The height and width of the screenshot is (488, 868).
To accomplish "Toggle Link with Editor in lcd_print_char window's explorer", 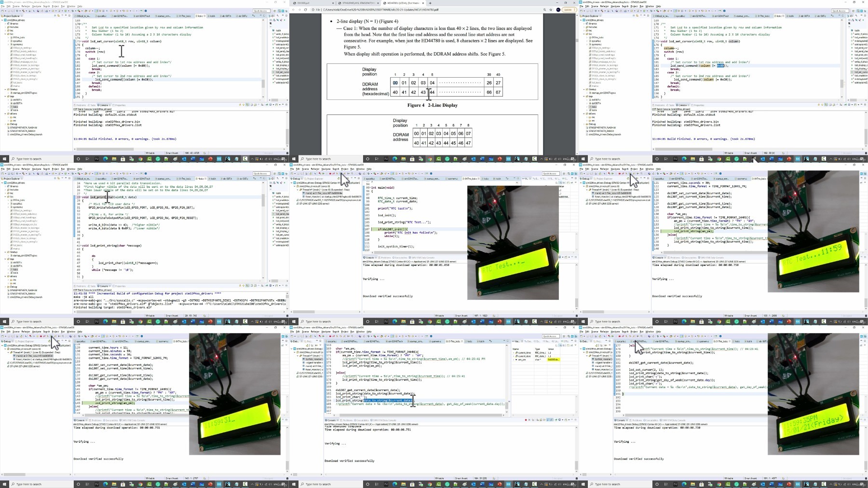I will [58, 178].
